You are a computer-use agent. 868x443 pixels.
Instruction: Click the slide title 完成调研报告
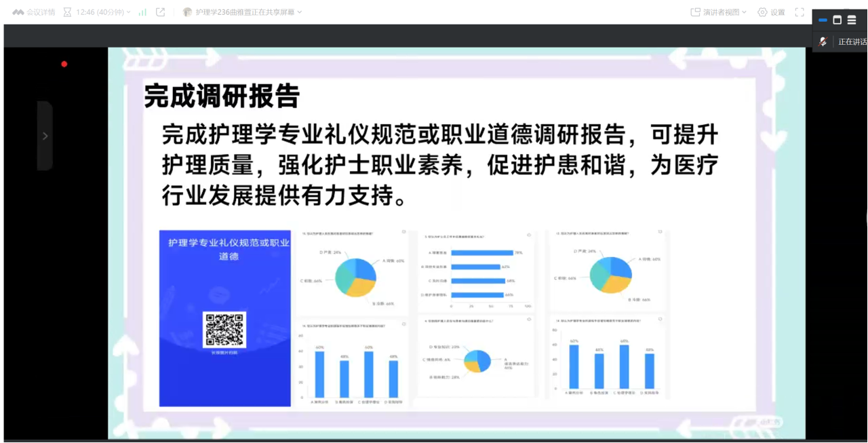point(221,97)
